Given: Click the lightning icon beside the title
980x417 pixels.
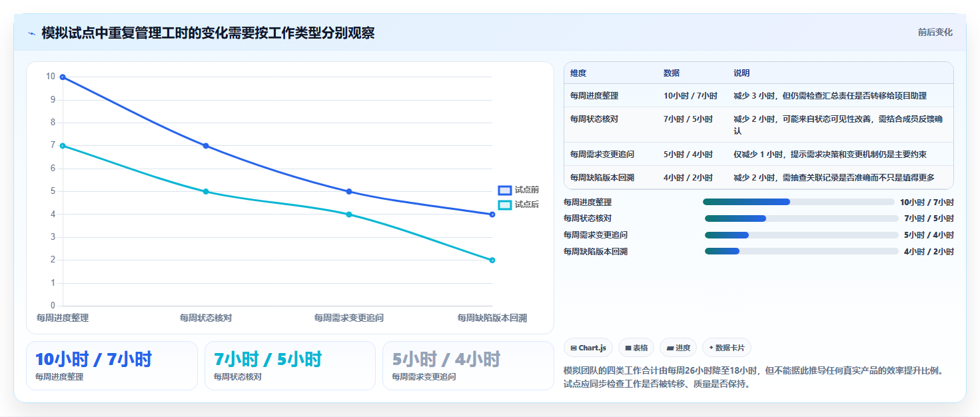Looking at the screenshot, I should coord(32,33).
